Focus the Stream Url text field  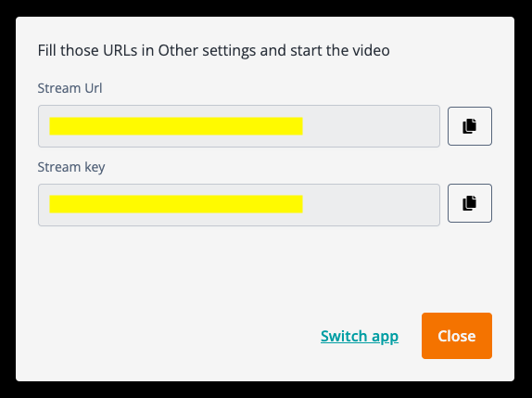pos(239,126)
